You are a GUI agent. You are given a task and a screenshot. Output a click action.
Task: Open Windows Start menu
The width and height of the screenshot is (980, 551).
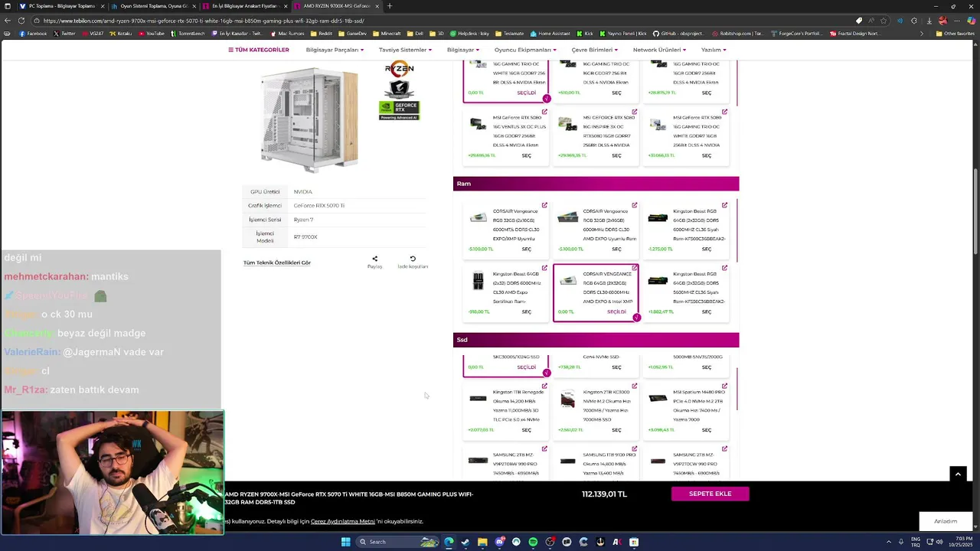click(345, 542)
